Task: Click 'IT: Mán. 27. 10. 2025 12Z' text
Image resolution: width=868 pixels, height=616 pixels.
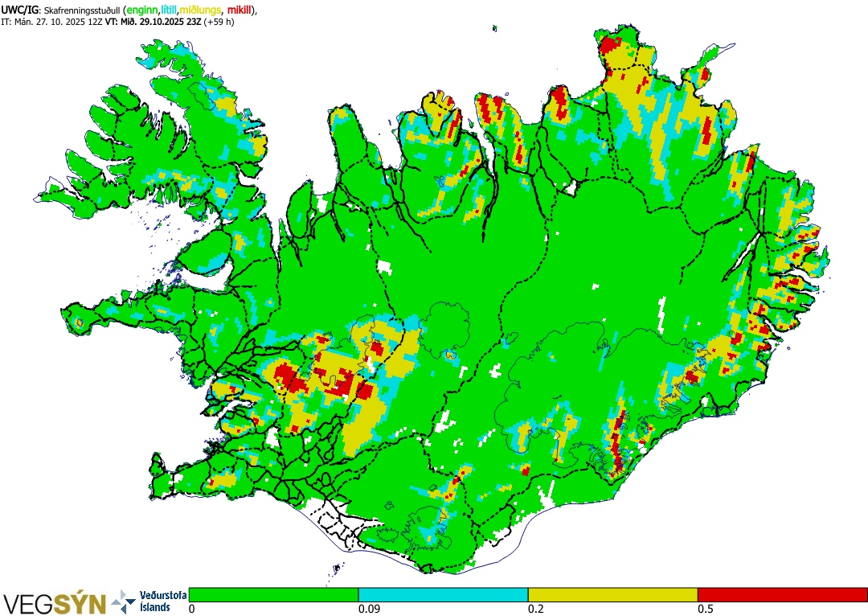Action: tap(52, 23)
